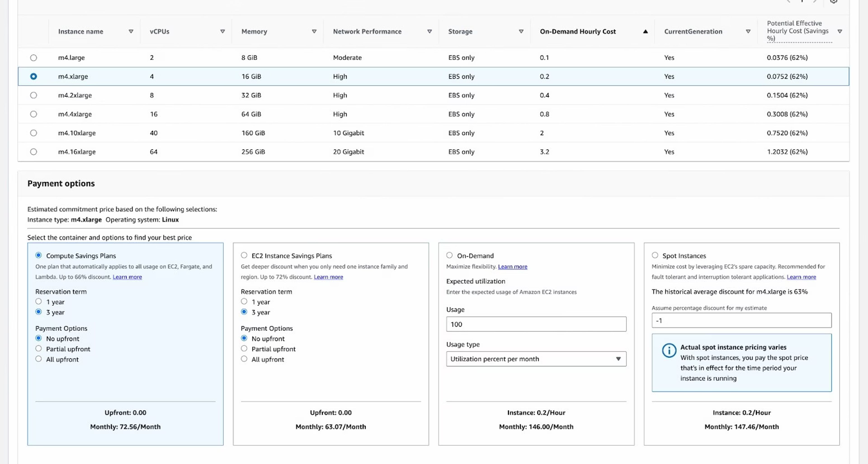Select 3 year term under Compute Savings Plans
Screen dimensions: 868x464
[x=38, y=312]
